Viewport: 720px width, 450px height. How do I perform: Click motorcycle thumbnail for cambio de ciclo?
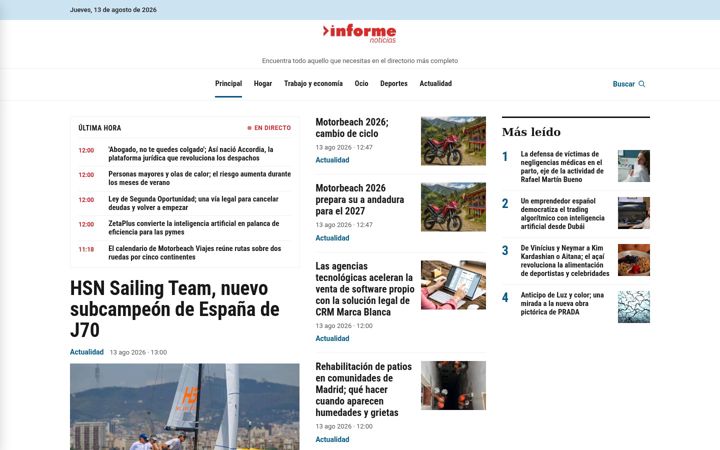click(453, 141)
